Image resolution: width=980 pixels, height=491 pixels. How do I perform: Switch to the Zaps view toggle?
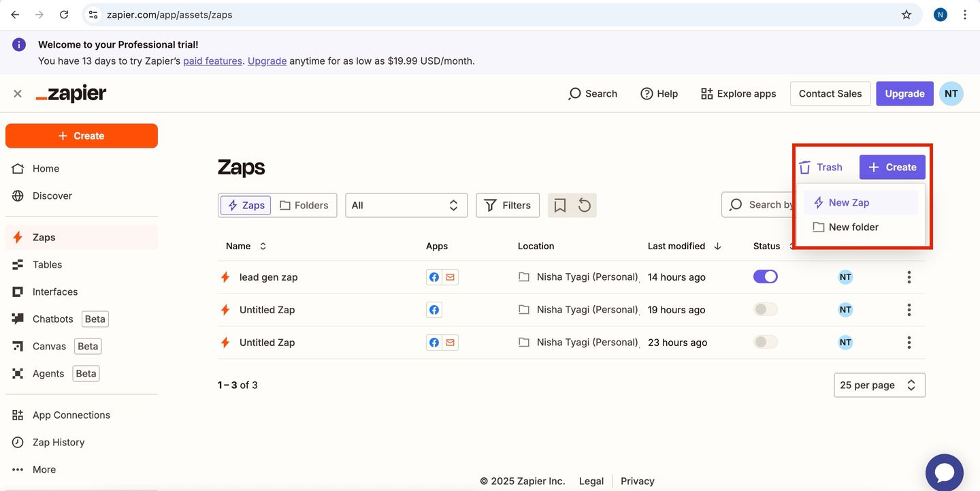tap(246, 205)
